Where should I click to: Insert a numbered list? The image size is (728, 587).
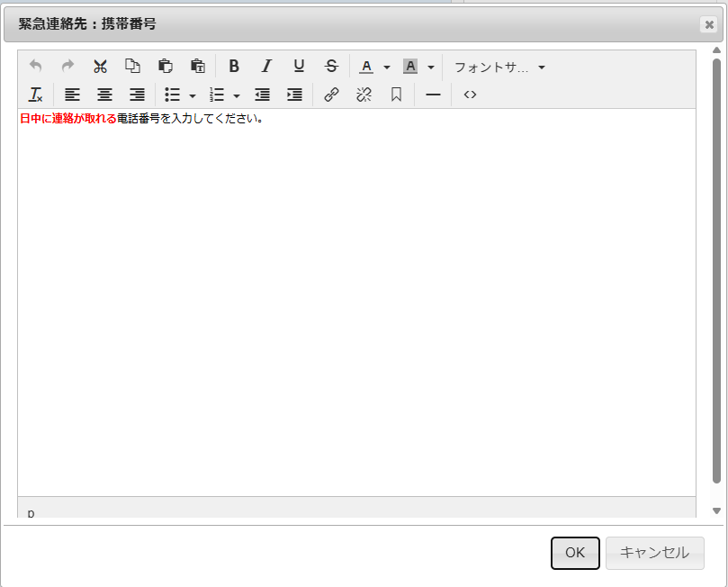click(216, 95)
